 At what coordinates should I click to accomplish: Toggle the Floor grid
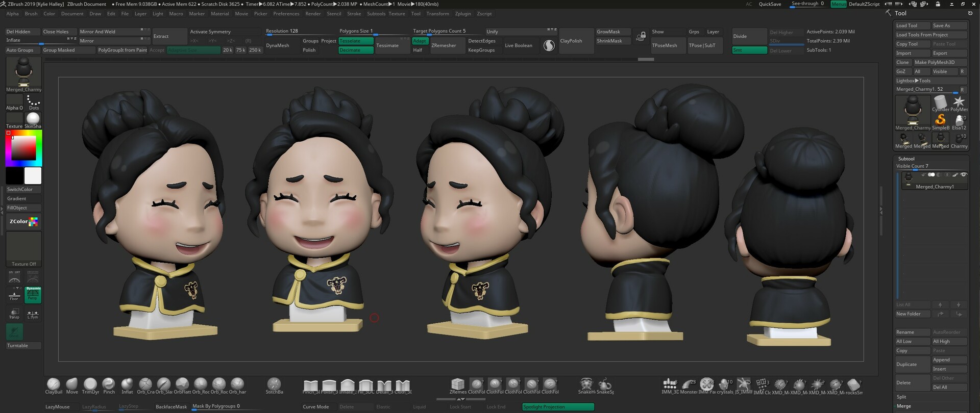click(14, 295)
